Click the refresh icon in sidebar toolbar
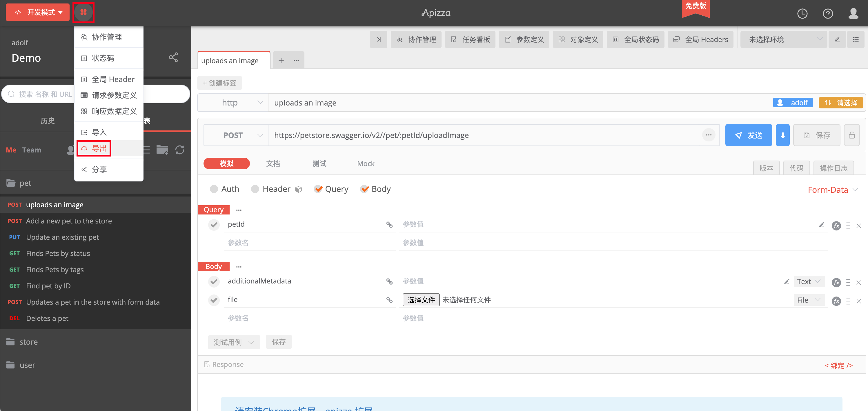 (179, 150)
